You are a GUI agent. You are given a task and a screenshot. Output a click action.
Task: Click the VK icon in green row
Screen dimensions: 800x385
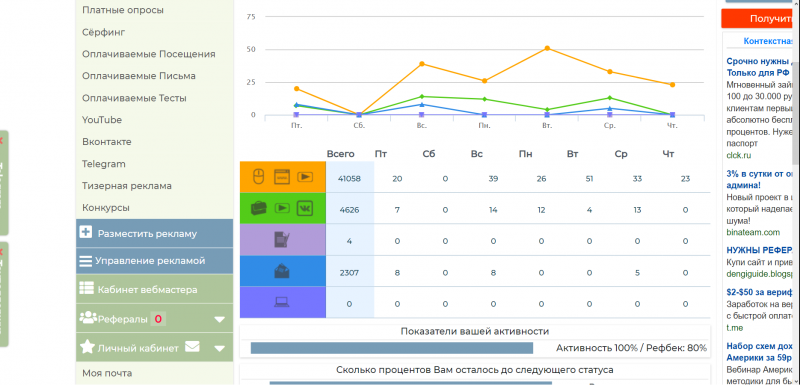tap(305, 208)
